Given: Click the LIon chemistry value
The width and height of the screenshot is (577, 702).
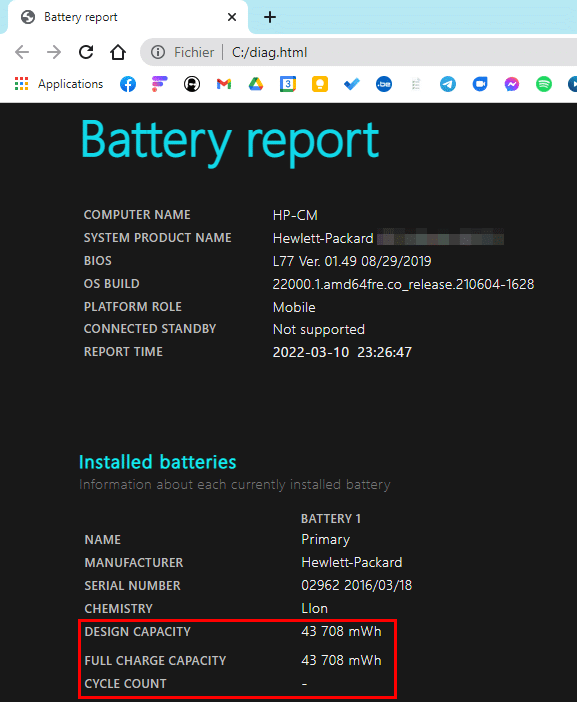Looking at the screenshot, I should [x=314, y=608].
